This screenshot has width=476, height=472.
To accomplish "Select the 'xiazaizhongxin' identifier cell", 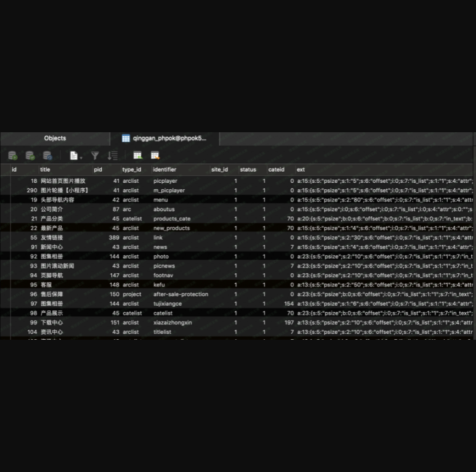I will pyautogui.click(x=172, y=323).
